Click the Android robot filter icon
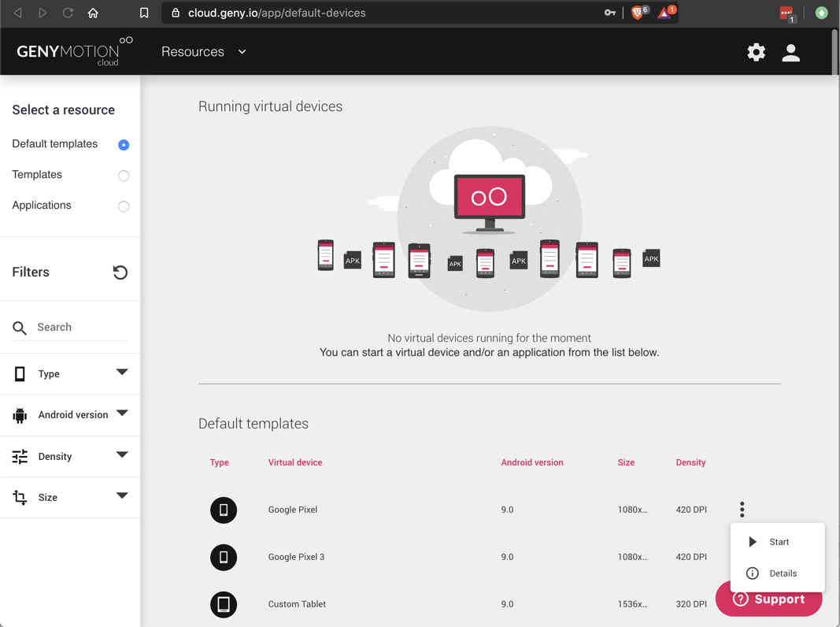The height and width of the screenshot is (627, 840). point(20,415)
